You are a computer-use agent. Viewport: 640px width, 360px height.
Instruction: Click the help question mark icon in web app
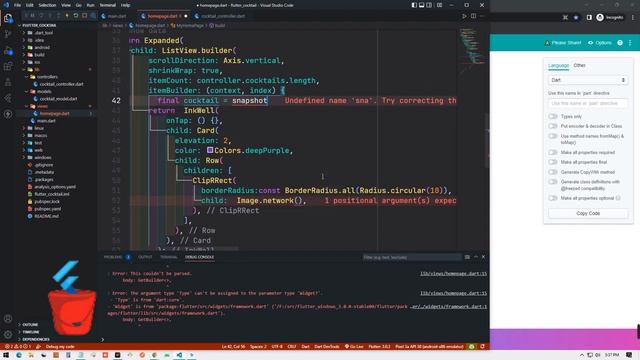pos(620,43)
